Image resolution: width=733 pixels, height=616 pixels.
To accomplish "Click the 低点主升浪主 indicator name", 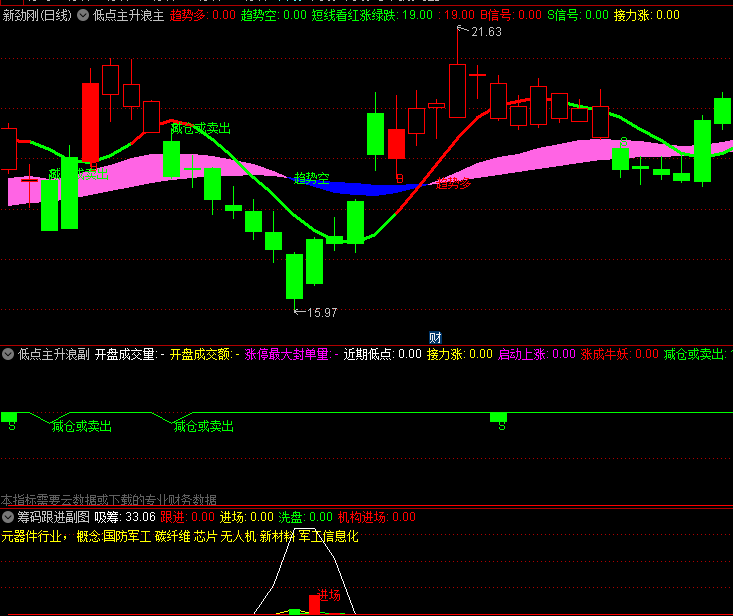I will (x=129, y=15).
